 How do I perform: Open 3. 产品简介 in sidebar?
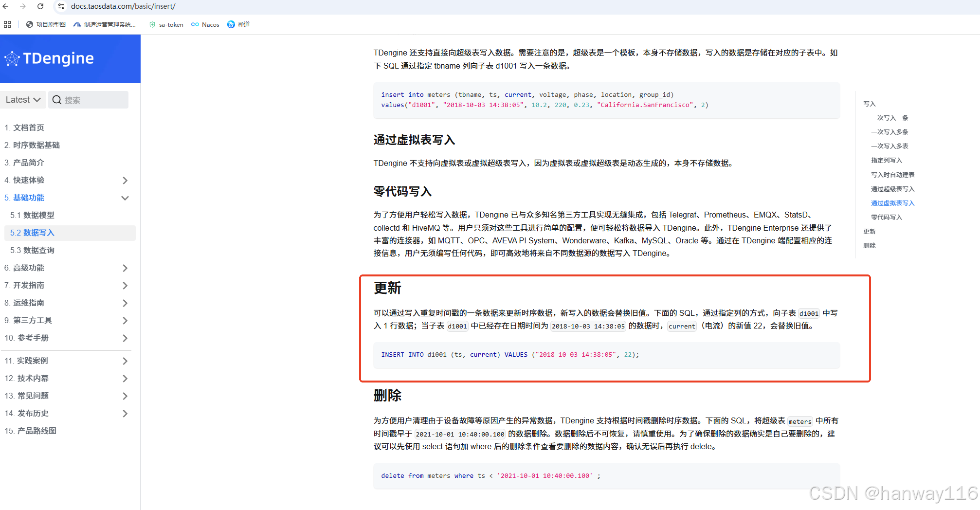[24, 163]
